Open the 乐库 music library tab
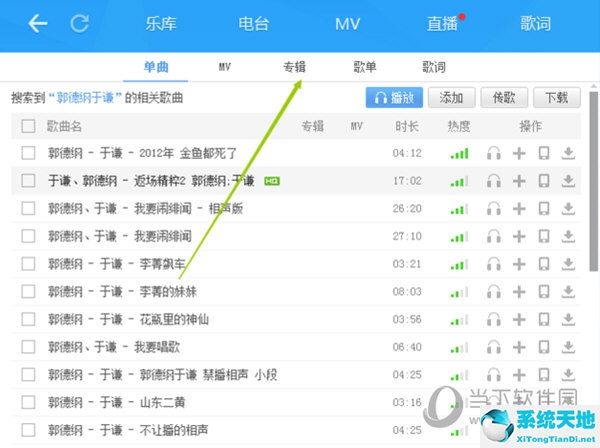This screenshot has height=448, width=600. click(x=161, y=24)
